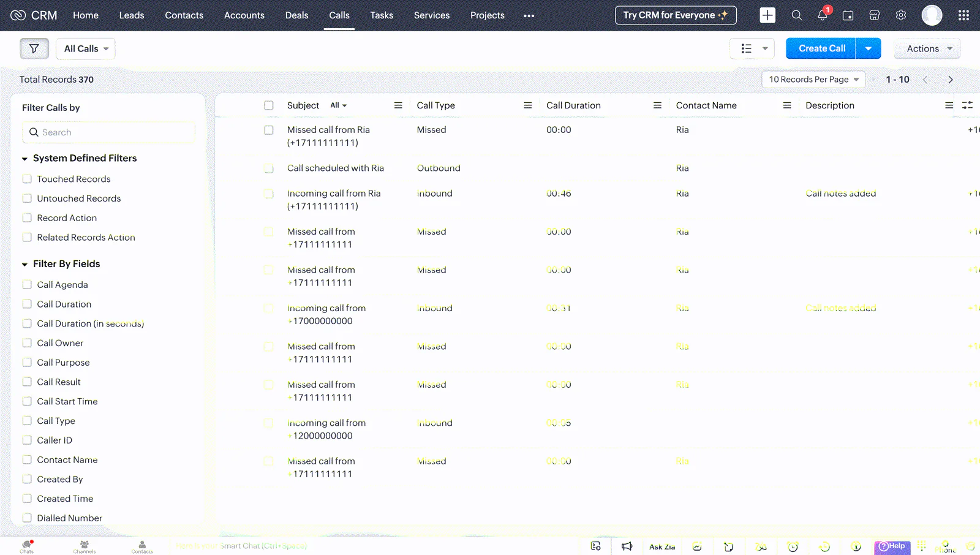Viewport: 980px width, 555px height.
Task: Collapse the System Defined Filters section
Action: [x=25, y=159]
